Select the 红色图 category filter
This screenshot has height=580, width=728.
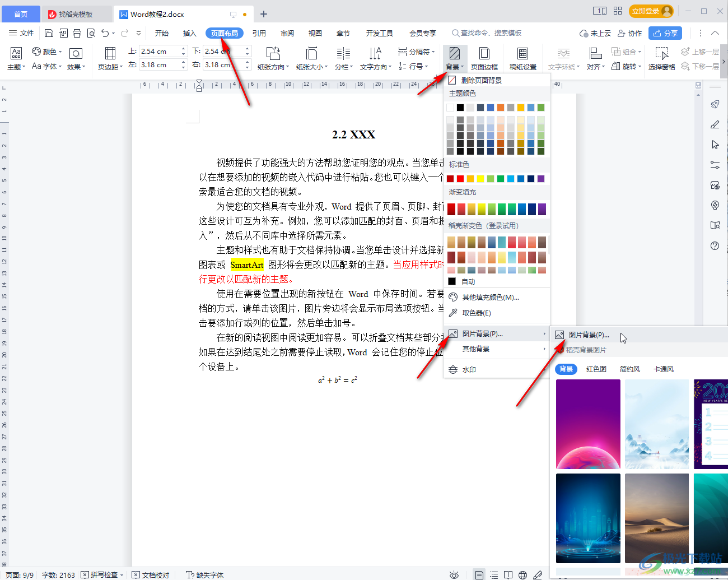596,369
